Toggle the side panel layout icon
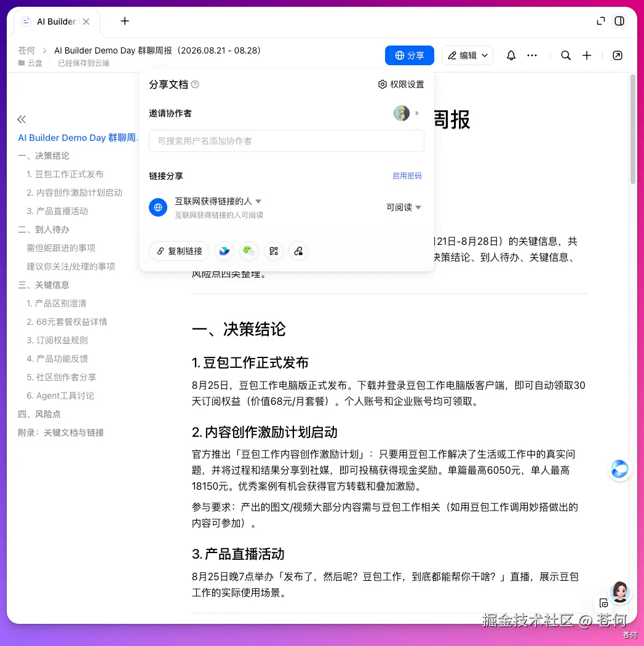The image size is (644, 646). click(619, 21)
